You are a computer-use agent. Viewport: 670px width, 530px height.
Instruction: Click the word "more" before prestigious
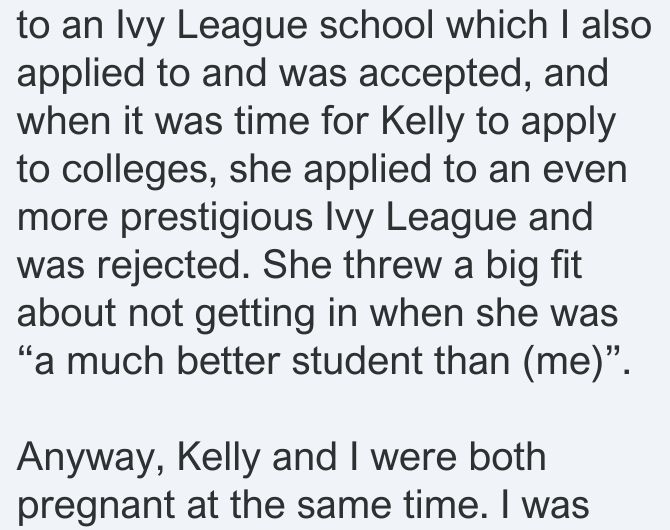63,218
